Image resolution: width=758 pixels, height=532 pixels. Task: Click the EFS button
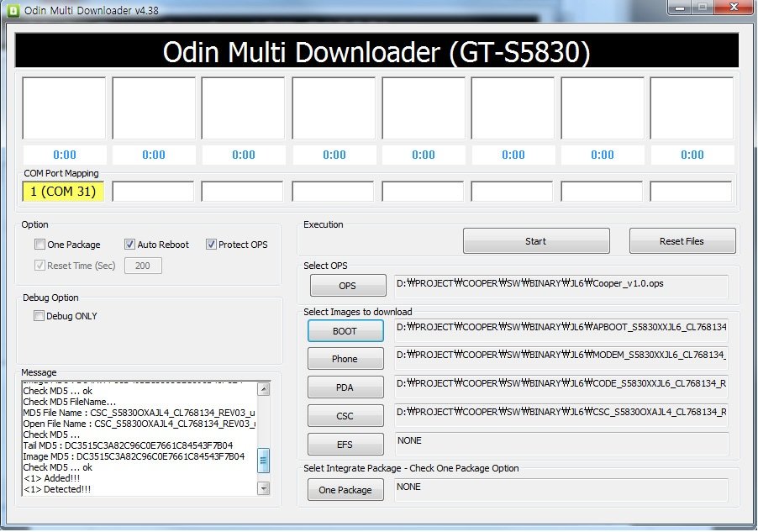(345, 444)
